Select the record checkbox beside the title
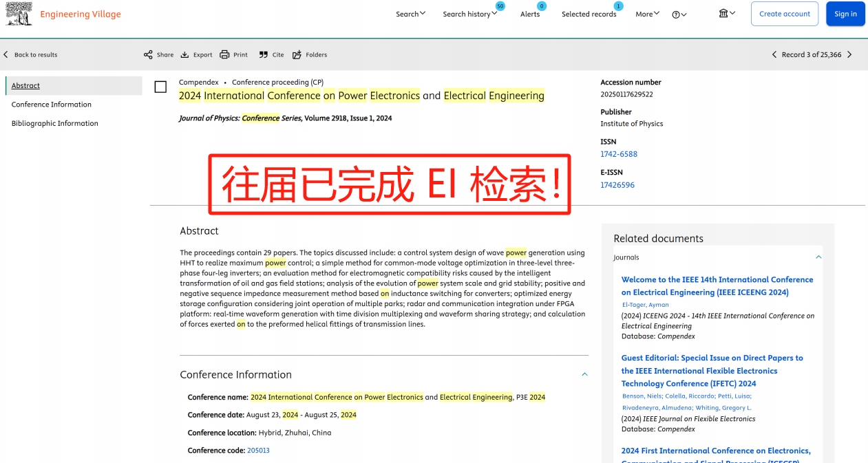 160,87
